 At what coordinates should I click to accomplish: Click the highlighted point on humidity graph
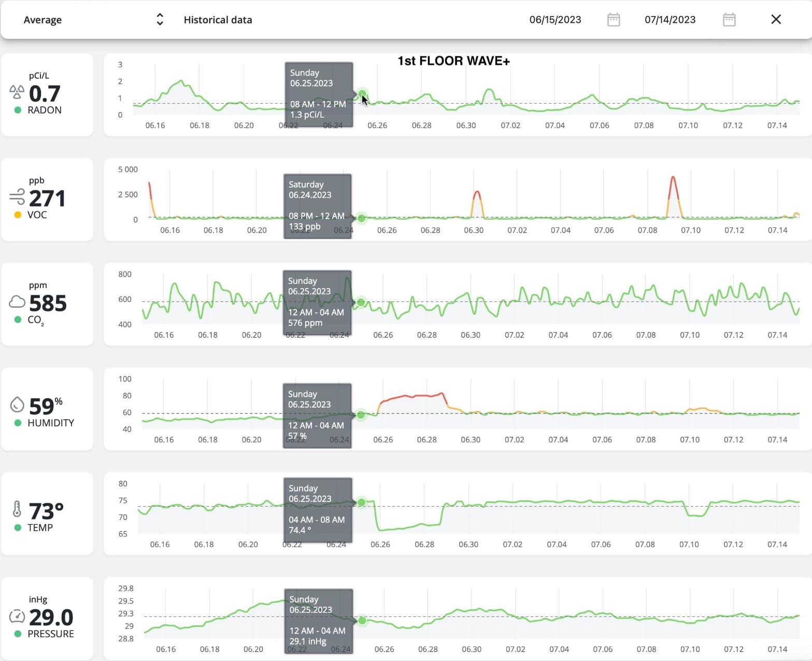(x=361, y=414)
